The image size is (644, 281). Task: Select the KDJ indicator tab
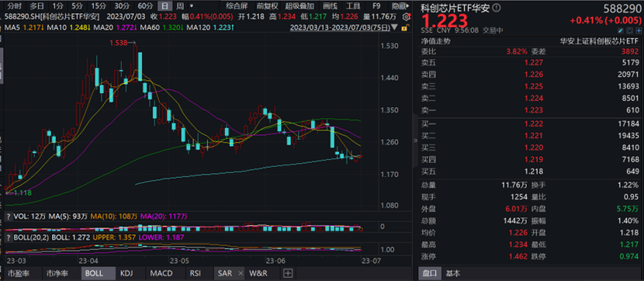(127, 273)
